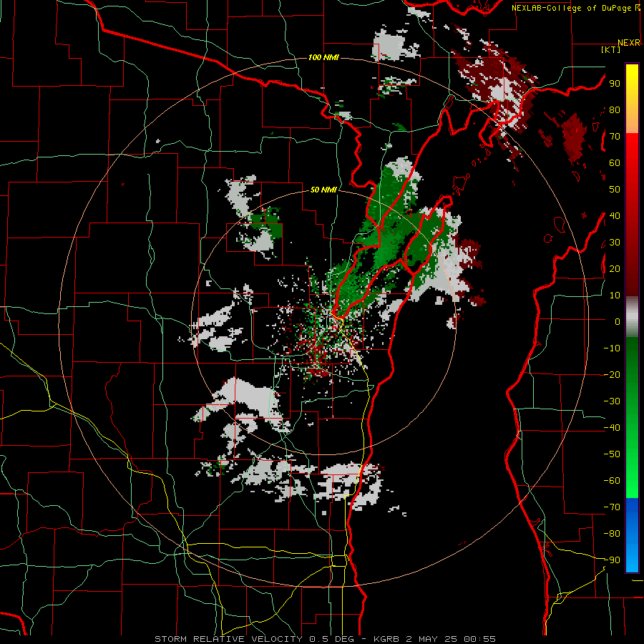The width and height of the screenshot is (644, 644).
Task: Click the "STORM RELATIVE VELOCITY" product title
Action: (228, 639)
